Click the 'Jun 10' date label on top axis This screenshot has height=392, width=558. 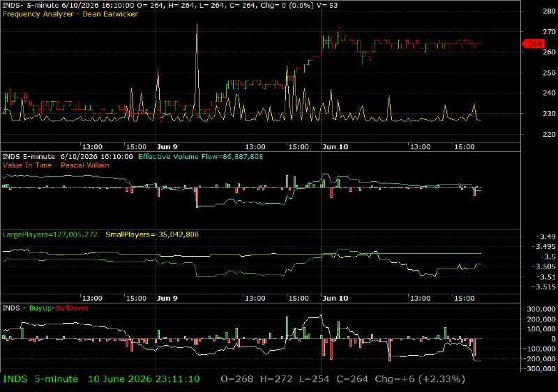335,147
